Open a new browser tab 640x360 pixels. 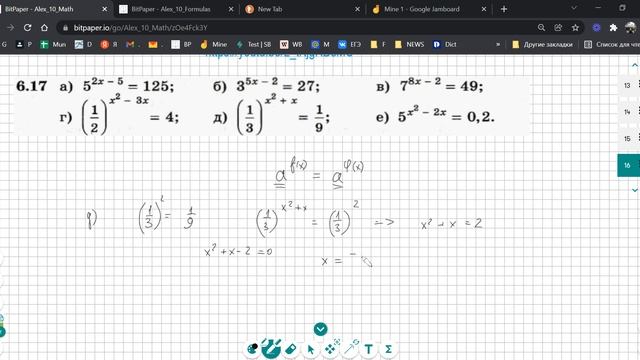[x=504, y=9]
